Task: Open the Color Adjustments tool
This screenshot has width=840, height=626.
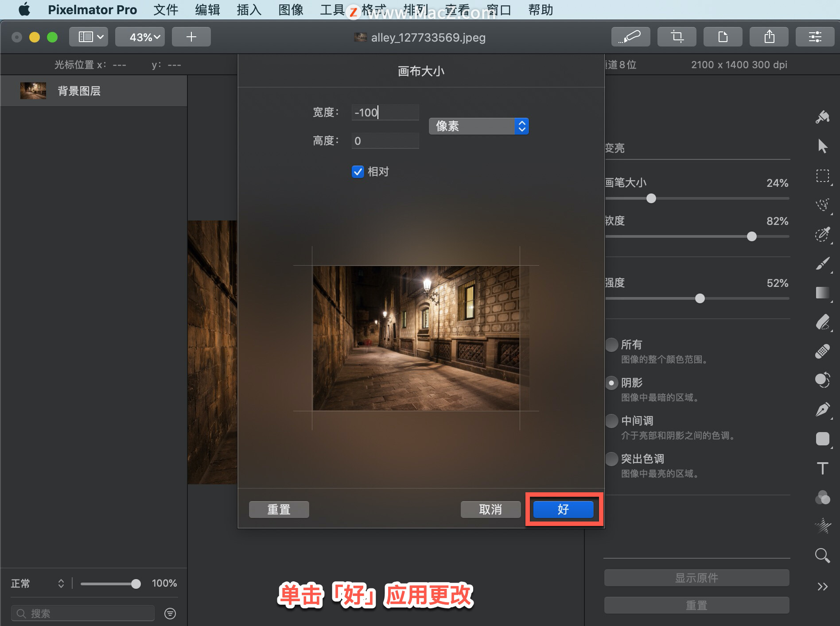Action: pos(823,497)
